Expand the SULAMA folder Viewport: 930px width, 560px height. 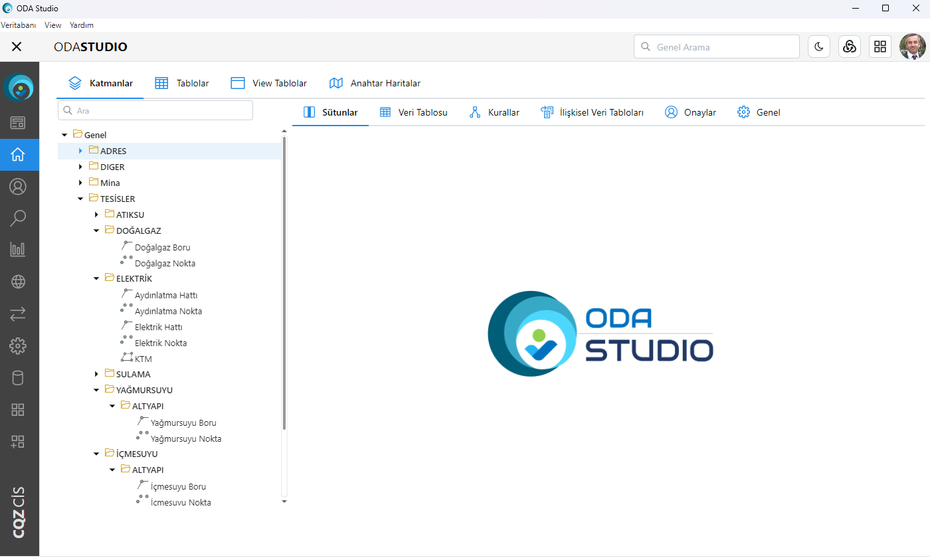[96, 374]
